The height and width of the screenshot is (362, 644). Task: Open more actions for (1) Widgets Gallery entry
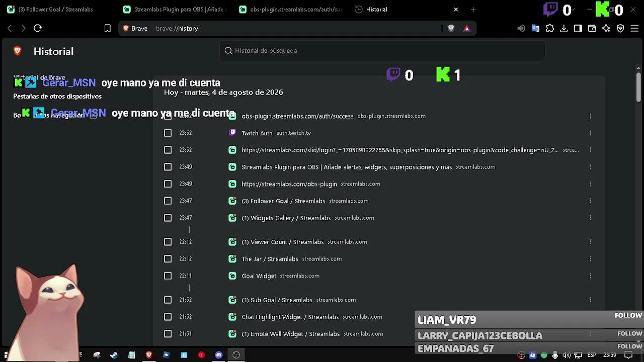(590, 218)
